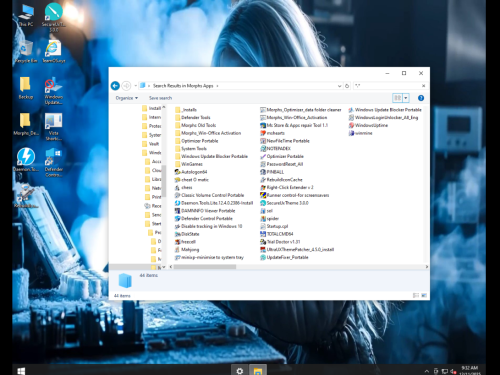
Task: Open the This PC desktop icon
Action: tap(26, 15)
